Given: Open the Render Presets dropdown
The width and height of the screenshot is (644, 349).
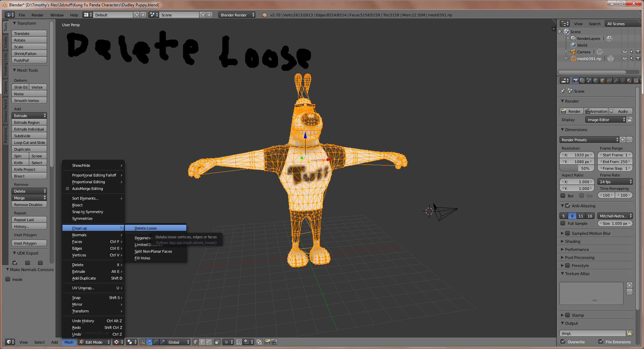Looking at the screenshot, I should [x=589, y=140].
